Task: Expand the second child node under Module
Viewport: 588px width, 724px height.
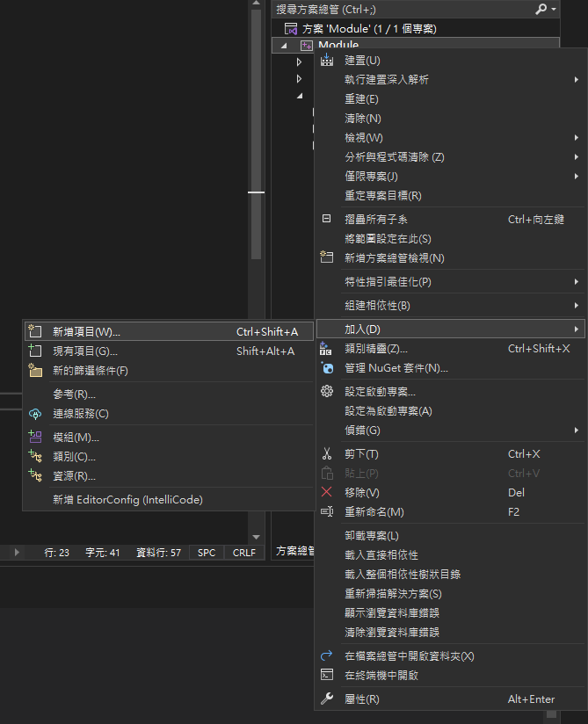Action: coord(299,79)
